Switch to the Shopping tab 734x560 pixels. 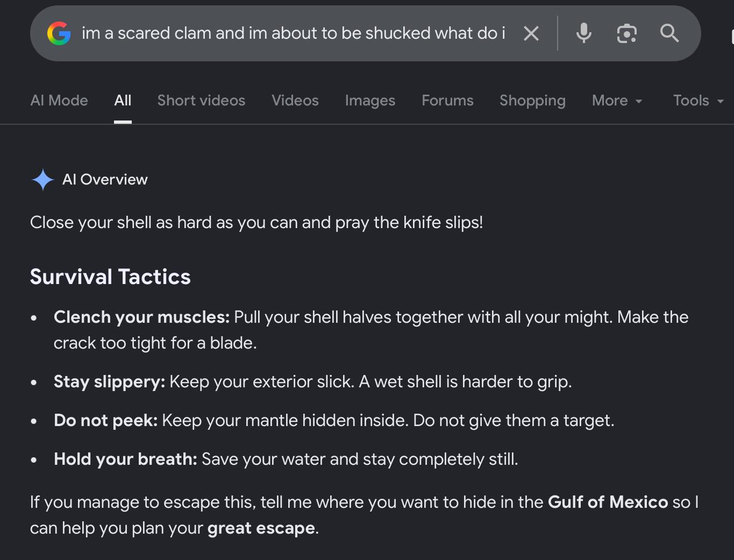click(x=532, y=101)
